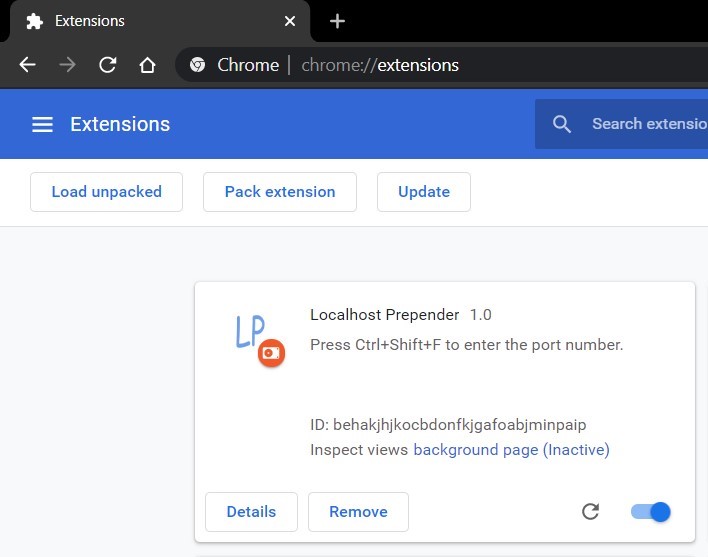Screen dimensions: 708x557
Task: Click the browser forward arrow
Action: [67, 65]
